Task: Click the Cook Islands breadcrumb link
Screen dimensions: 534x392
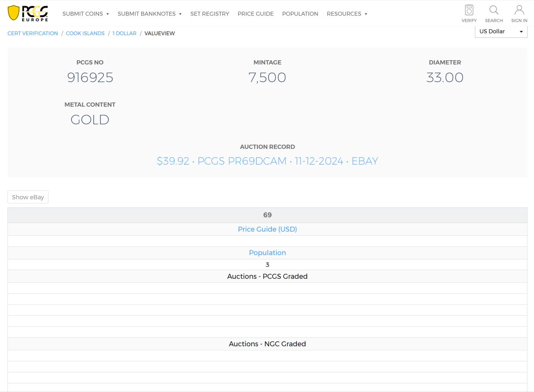Action: point(85,34)
